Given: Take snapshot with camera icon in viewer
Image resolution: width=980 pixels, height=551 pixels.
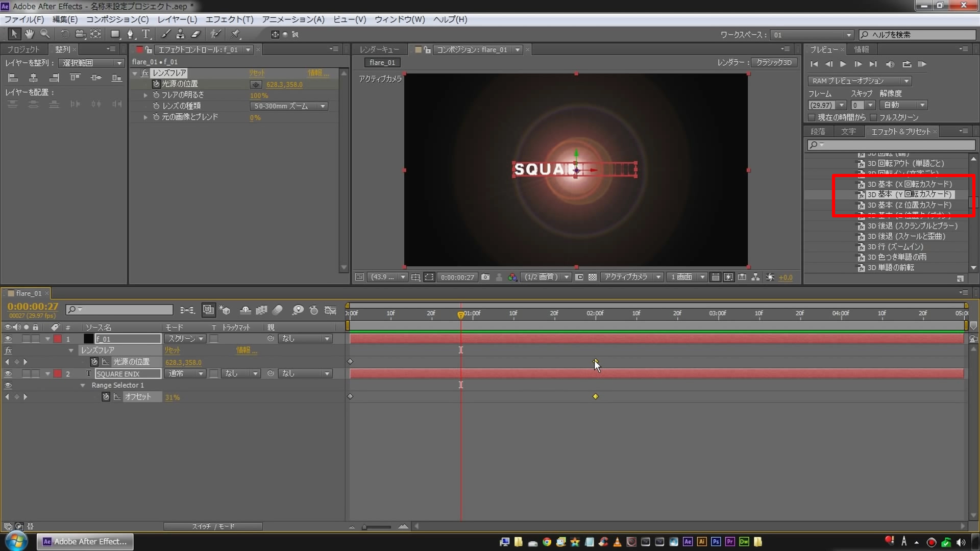Looking at the screenshot, I should [x=485, y=277].
